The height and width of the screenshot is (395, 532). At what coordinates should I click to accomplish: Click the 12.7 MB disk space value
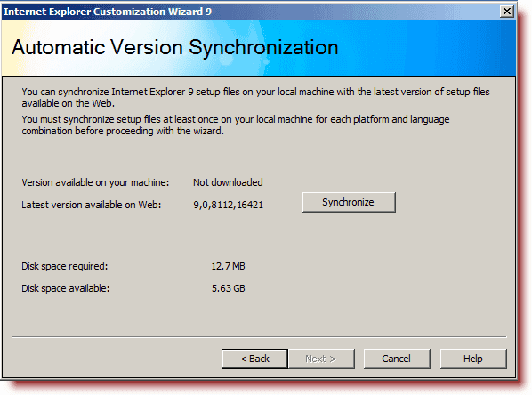click(228, 266)
